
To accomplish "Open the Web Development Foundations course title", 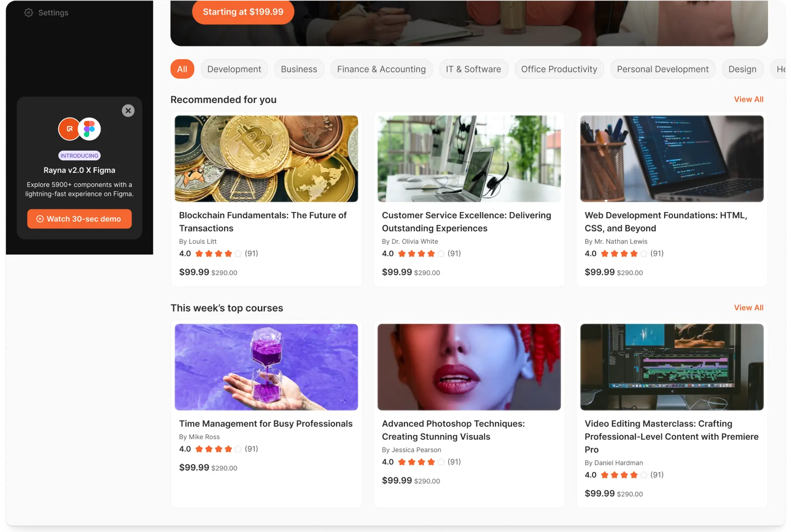I will [x=666, y=222].
